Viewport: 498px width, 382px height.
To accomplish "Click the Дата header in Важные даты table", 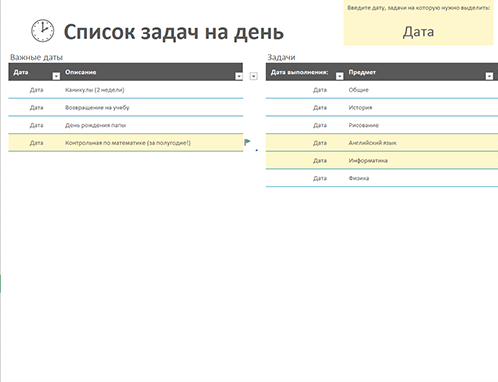I will [x=21, y=72].
